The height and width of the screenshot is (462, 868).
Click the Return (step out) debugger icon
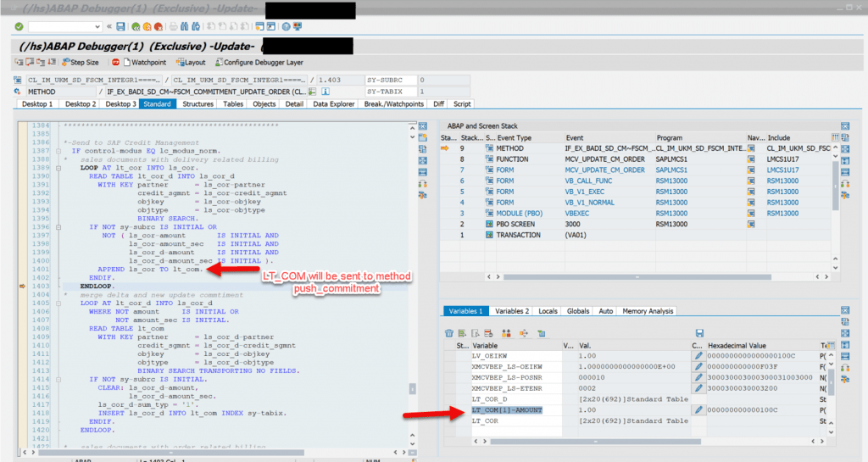41,62
